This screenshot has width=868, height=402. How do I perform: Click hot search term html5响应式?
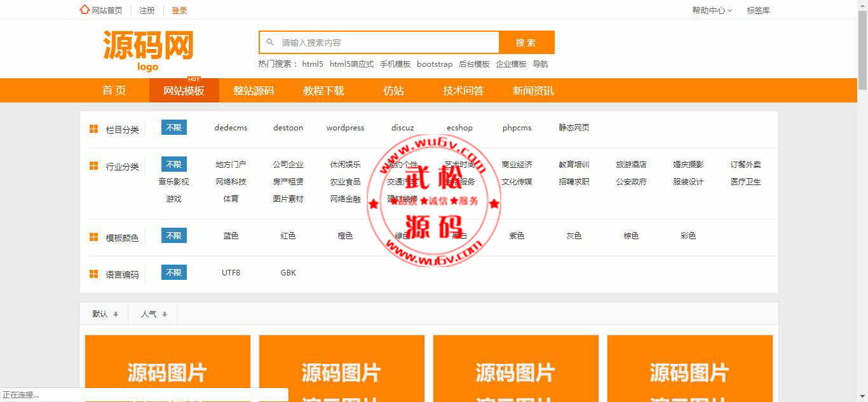point(351,64)
